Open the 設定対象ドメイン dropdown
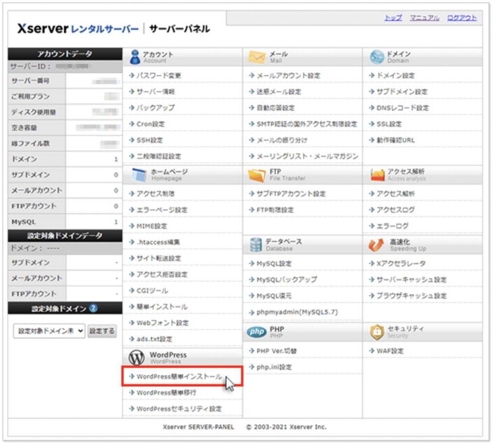Viewport: 499px width, 448px height. 49,331
